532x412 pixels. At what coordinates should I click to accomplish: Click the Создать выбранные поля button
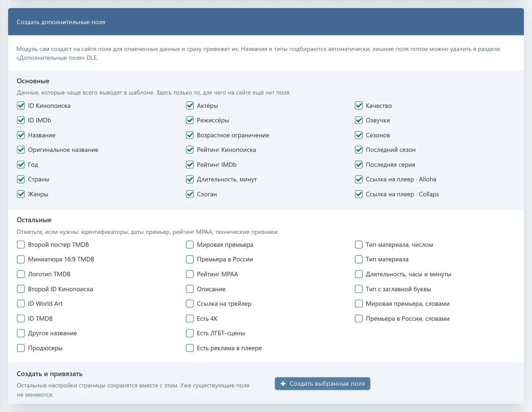click(x=322, y=383)
